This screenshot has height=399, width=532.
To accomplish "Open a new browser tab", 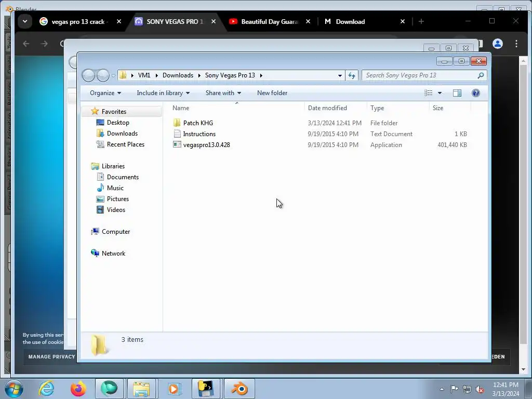I will pos(421,21).
